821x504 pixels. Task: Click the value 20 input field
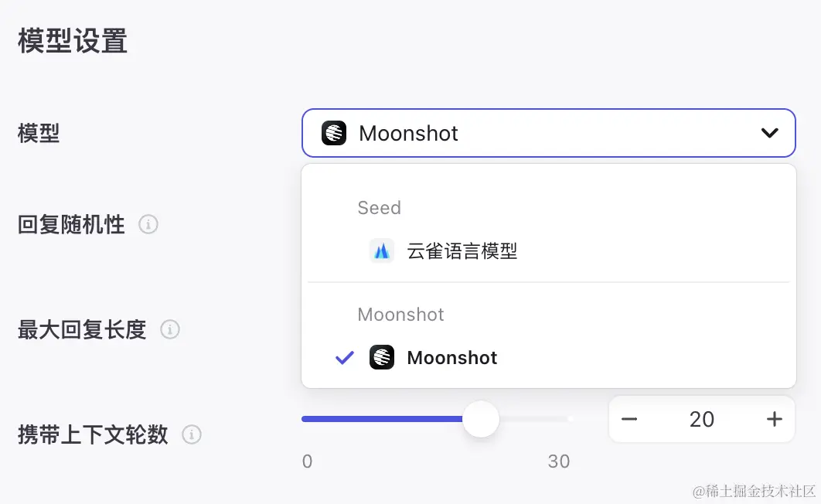[x=701, y=419]
